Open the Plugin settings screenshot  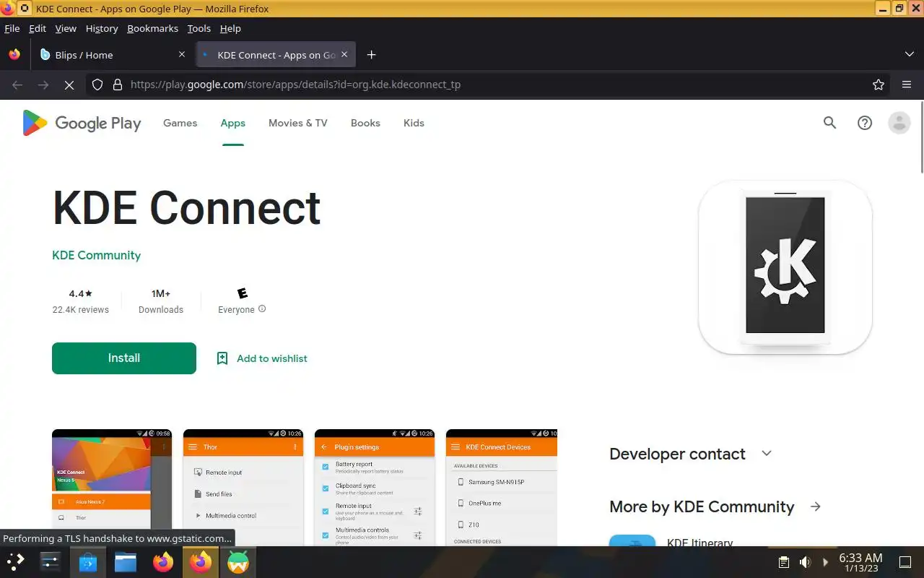coord(375,488)
